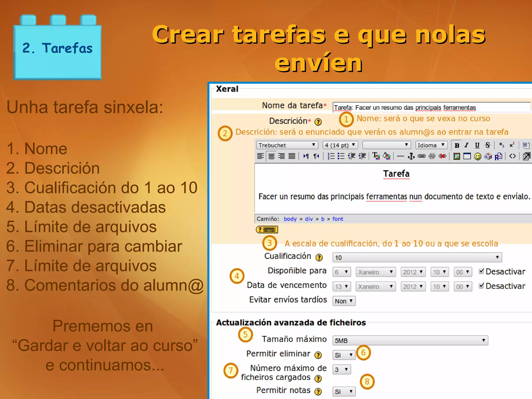Image resolution: width=532 pixels, height=399 pixels.
Task: Align text right in the editor
Action: click(281, 156)
